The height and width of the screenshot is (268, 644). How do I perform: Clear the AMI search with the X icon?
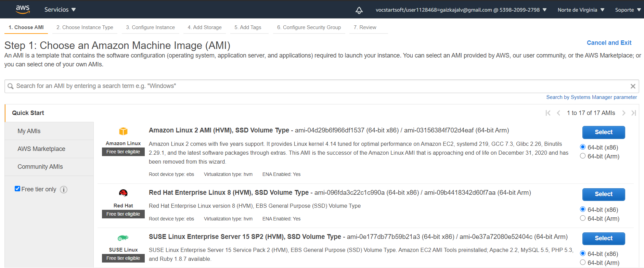[633, 86]
